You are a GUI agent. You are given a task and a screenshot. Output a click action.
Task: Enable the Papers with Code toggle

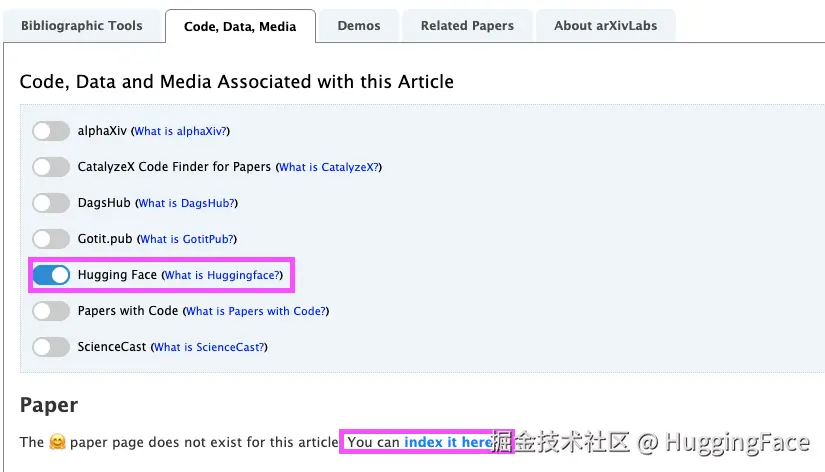[51, 311]
